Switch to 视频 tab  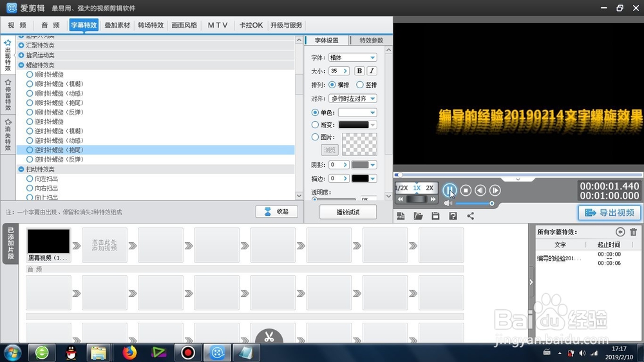click(x=17, y=25)
